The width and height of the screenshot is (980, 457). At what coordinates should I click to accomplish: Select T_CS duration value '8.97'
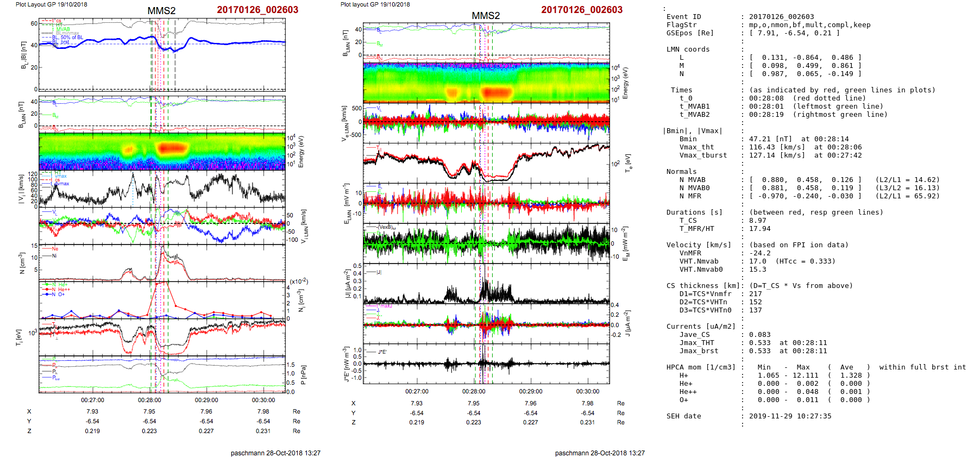[757, 221]
